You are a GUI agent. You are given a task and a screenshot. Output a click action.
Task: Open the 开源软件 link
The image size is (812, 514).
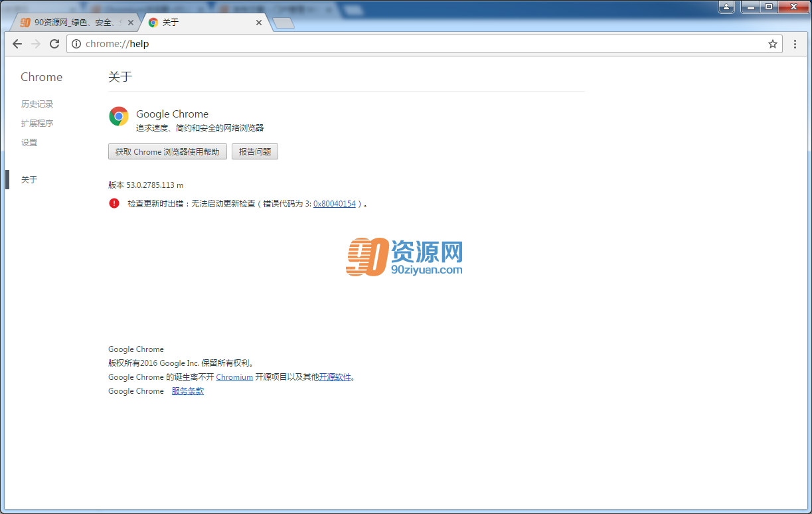click(335, 377)
